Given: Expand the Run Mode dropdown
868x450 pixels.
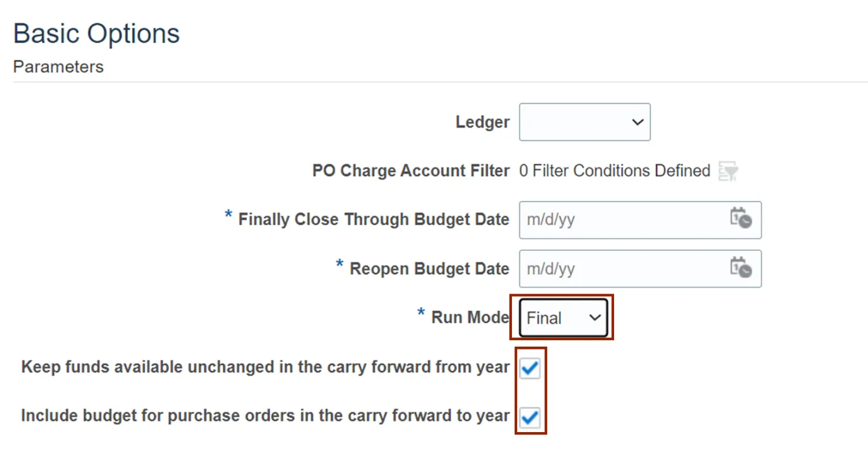Looking at the screenshot, I should [563, 318].
